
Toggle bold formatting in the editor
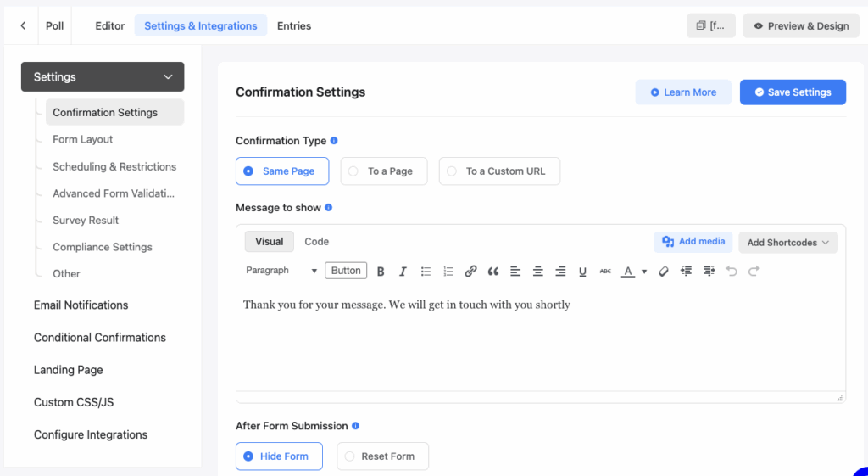point(381,272)
